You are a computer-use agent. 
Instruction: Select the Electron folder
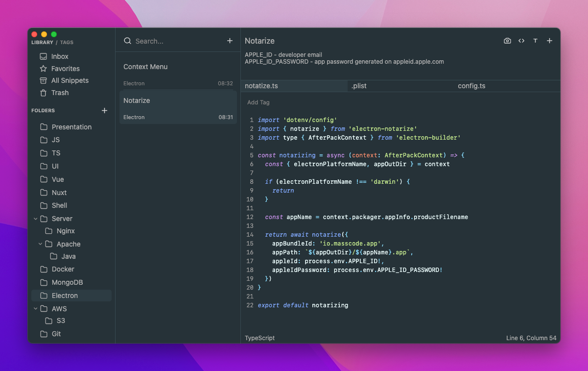point(71,296)
